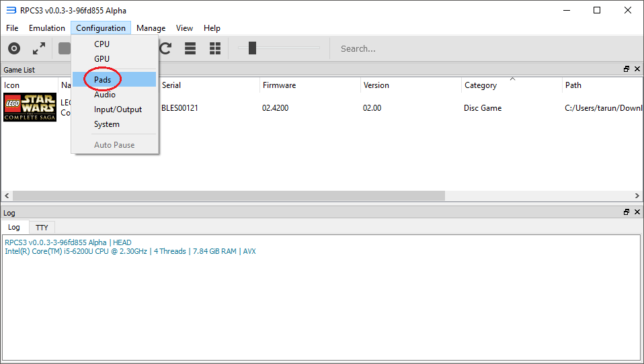The width and height of the screenshot is (644, 364).
Task: Select the LEGO Star Wars game thumbnail
Action: (x=30, y=107)
